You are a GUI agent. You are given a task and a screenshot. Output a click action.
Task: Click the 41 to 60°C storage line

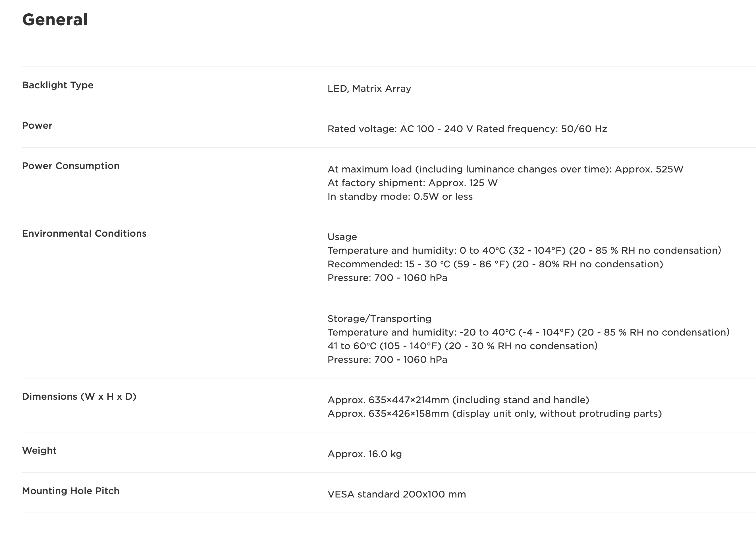462,346
